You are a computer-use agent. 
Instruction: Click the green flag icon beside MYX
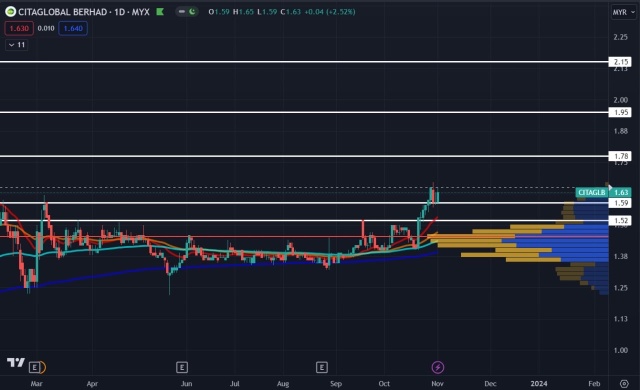[160, 12]
